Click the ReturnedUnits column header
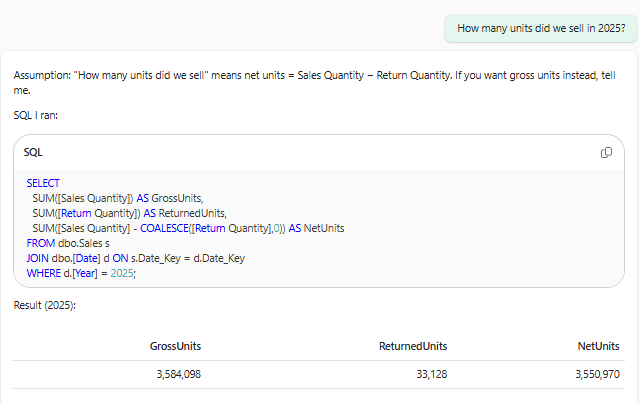 point(413,346)
